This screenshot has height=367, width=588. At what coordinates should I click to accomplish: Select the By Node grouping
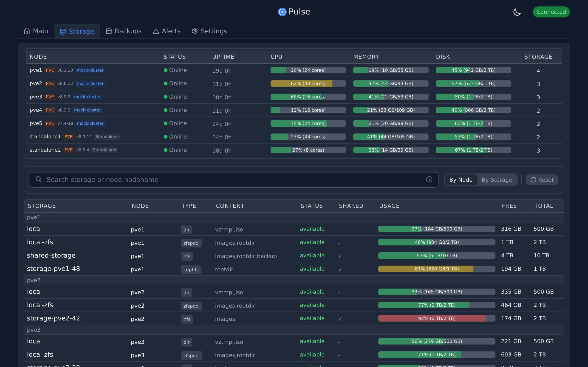click(461, 180)
